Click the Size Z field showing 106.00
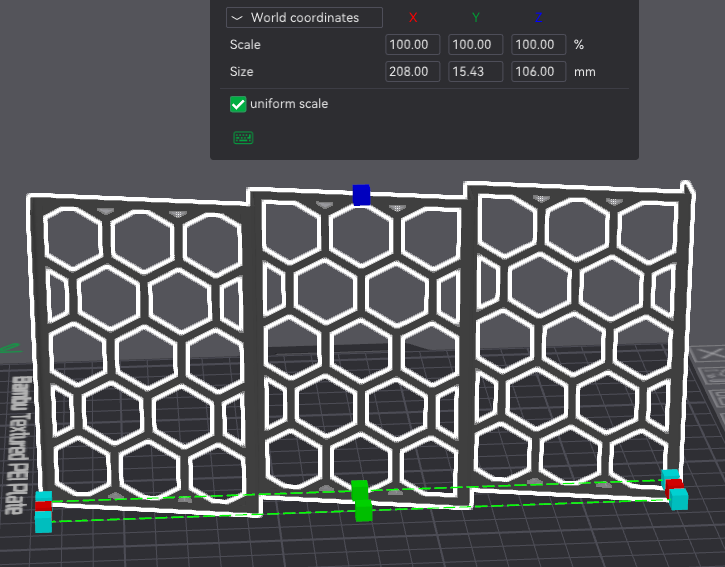 538,71
